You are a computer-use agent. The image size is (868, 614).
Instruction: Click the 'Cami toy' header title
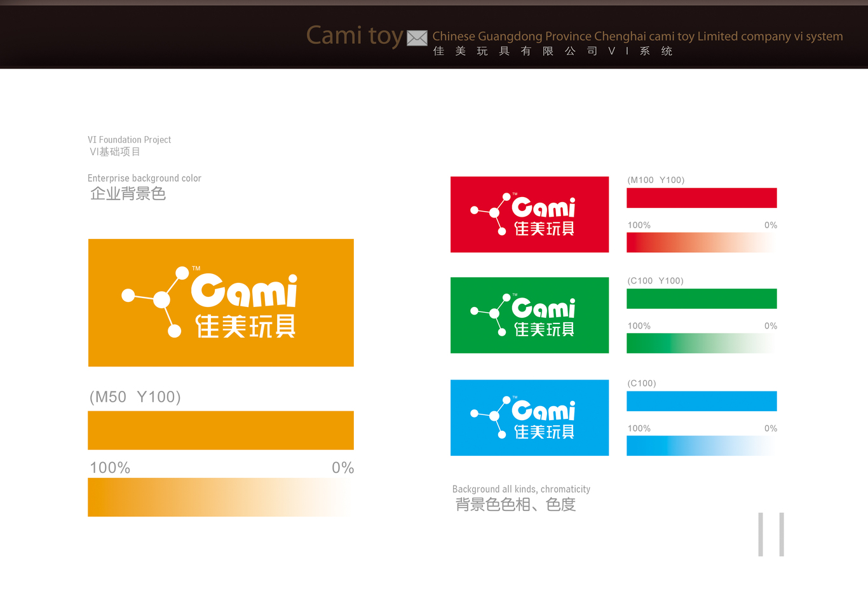coord(355,36)
